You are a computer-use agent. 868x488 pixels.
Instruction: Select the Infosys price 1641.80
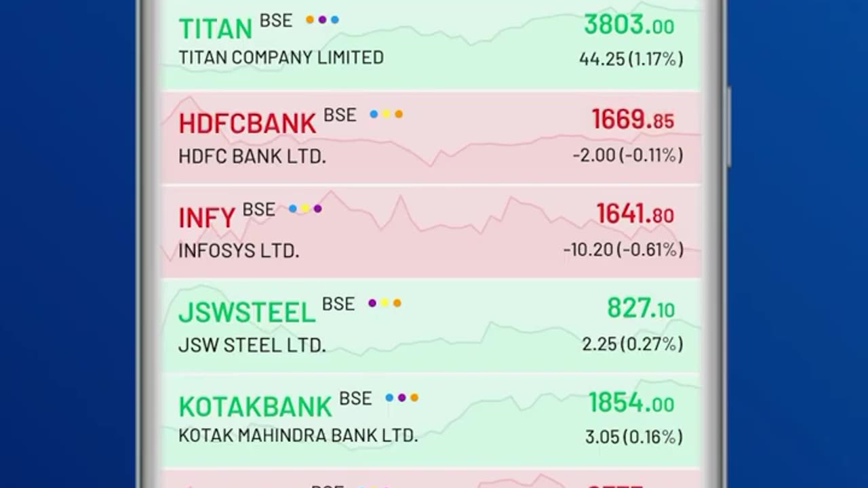pos(635,214)
